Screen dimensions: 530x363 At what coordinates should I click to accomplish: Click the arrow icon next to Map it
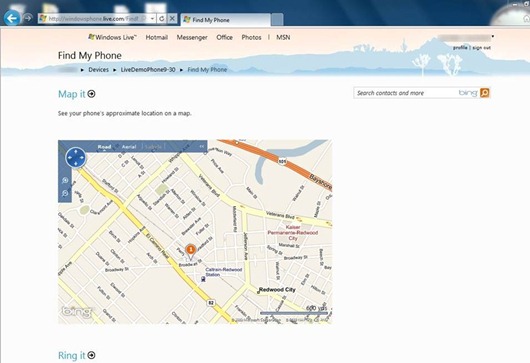pos(91,94)
